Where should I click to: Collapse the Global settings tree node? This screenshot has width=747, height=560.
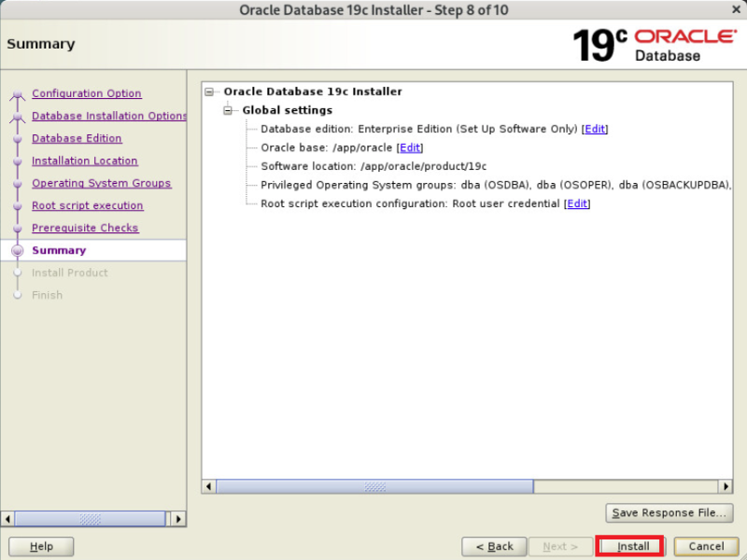[228, 110]
